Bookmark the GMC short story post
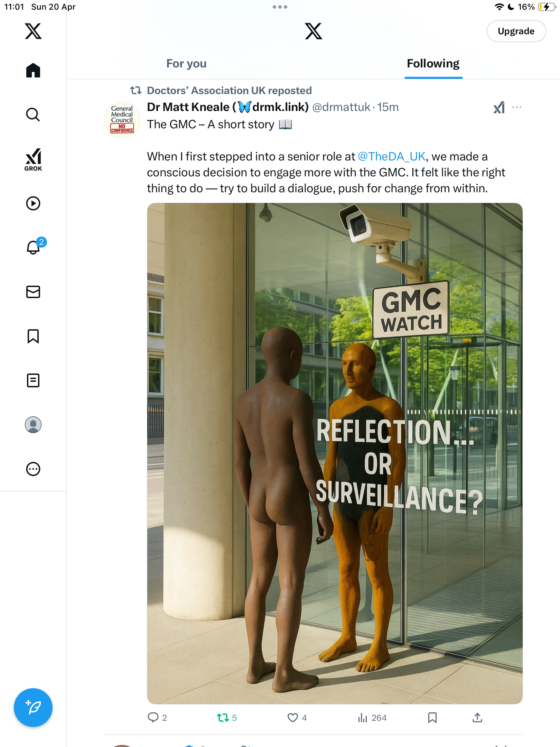Viewport: 560px width, 747px height. coord(432,718)
